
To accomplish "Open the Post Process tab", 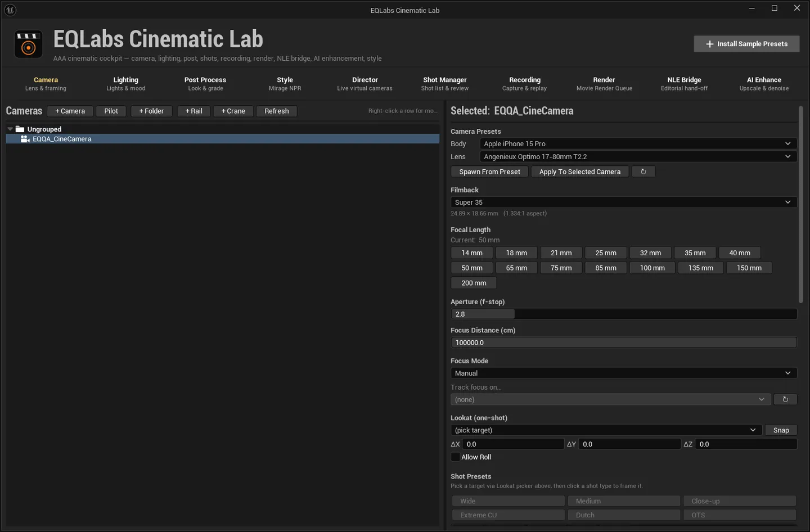I will (205, 84).
